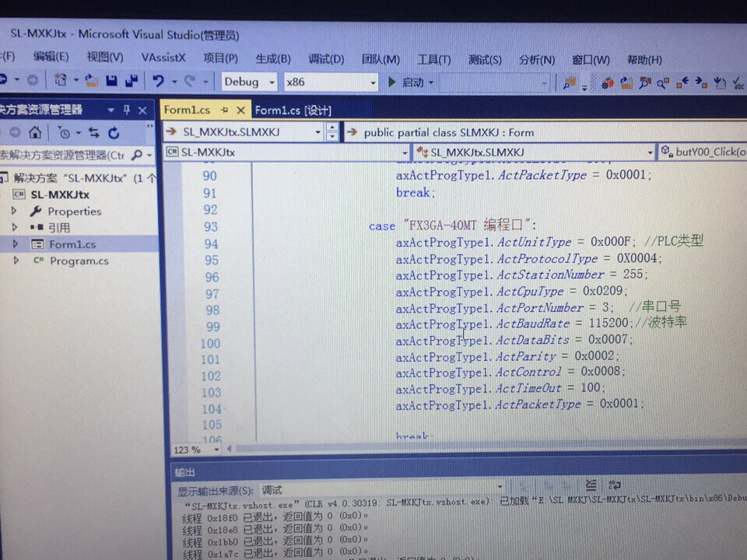
Task: Open the 团队(M) menu
Action: (381, 60)
